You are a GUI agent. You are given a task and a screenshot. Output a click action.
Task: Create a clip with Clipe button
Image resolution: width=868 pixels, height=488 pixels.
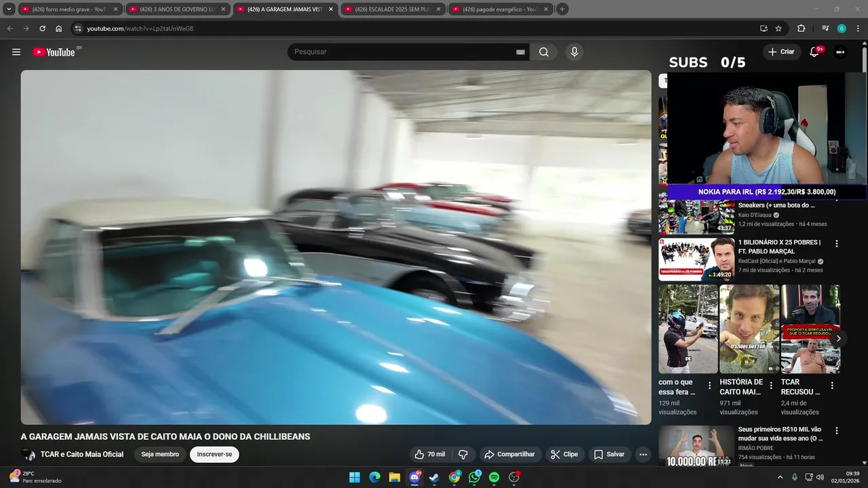(x=564, y=454)
